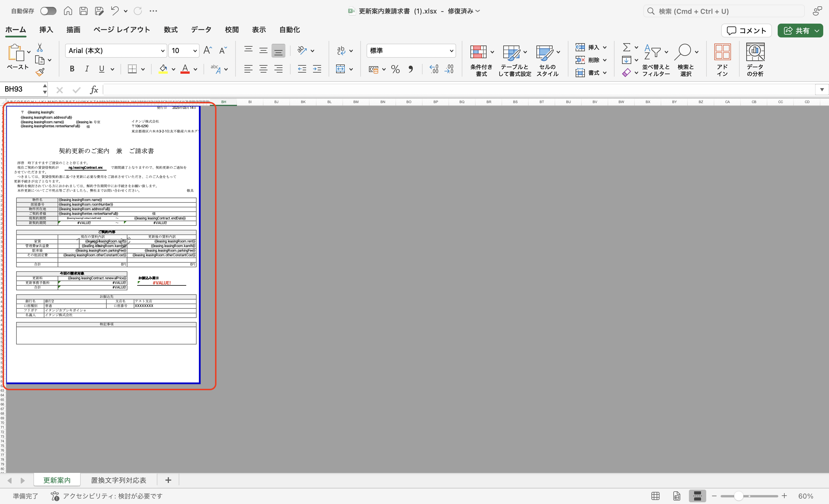Click the accessibility status icon in status bar
Screen dimensions: 829x504
[x=55, y=496]
